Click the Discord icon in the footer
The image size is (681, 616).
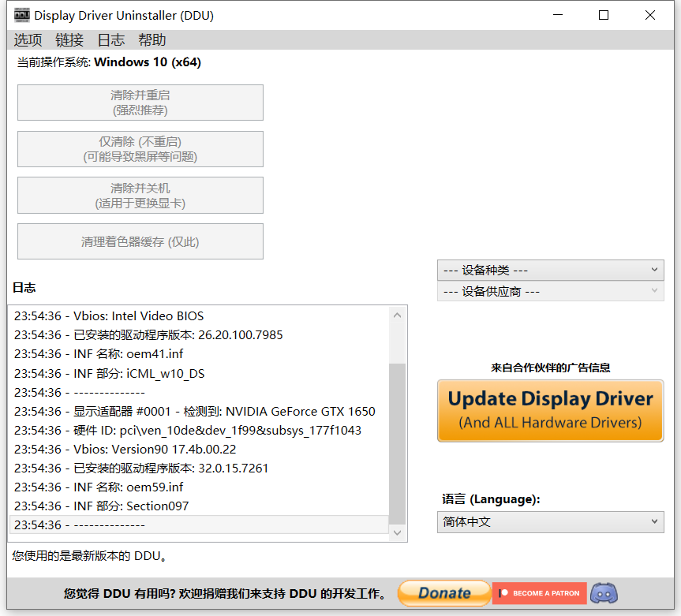pyautogui.click(x=604, y=593)
